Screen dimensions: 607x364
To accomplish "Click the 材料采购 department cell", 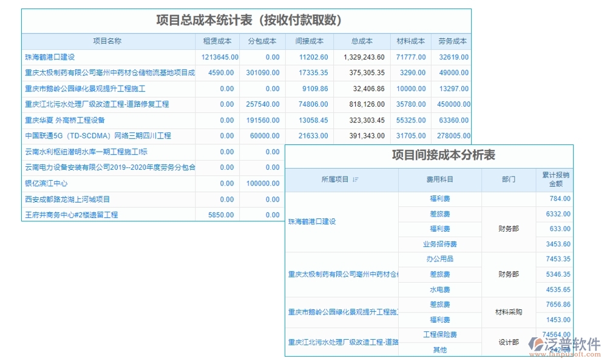I will [510, 312].
